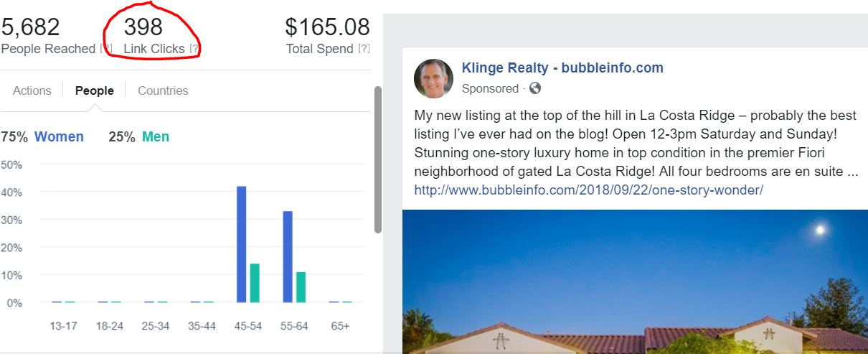
Task: Click the Men 45-54 green bar
Action: click(254, 283)
